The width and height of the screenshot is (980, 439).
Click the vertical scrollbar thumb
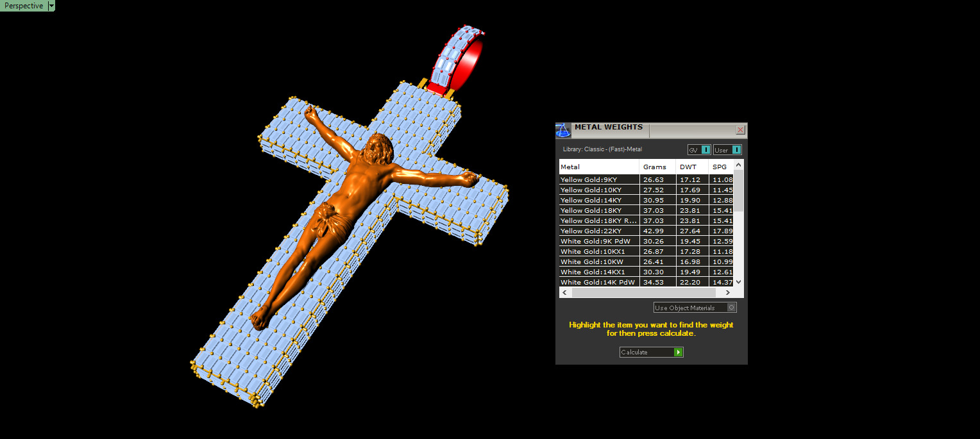pos(739,191)
